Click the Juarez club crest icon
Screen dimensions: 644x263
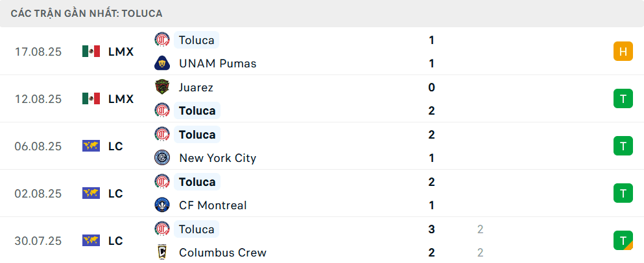tap(162, 87)
